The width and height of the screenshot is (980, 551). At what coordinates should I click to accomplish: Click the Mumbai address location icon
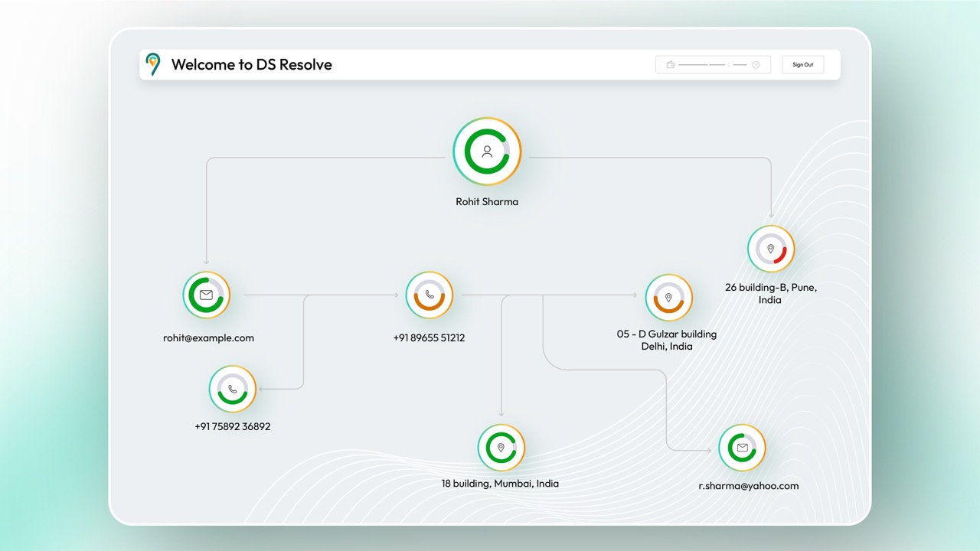click(x=501, y=448)
